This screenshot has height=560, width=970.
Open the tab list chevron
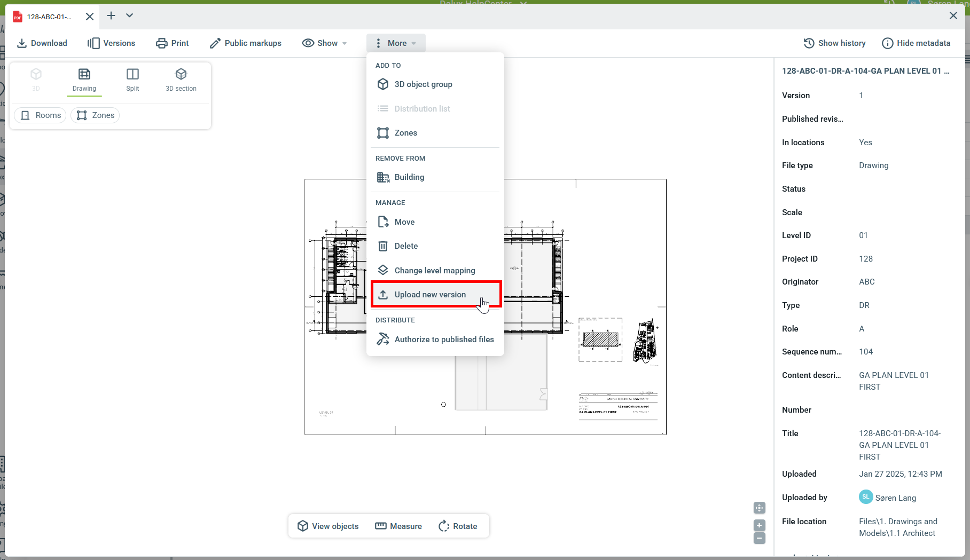(x=129, y=15)
